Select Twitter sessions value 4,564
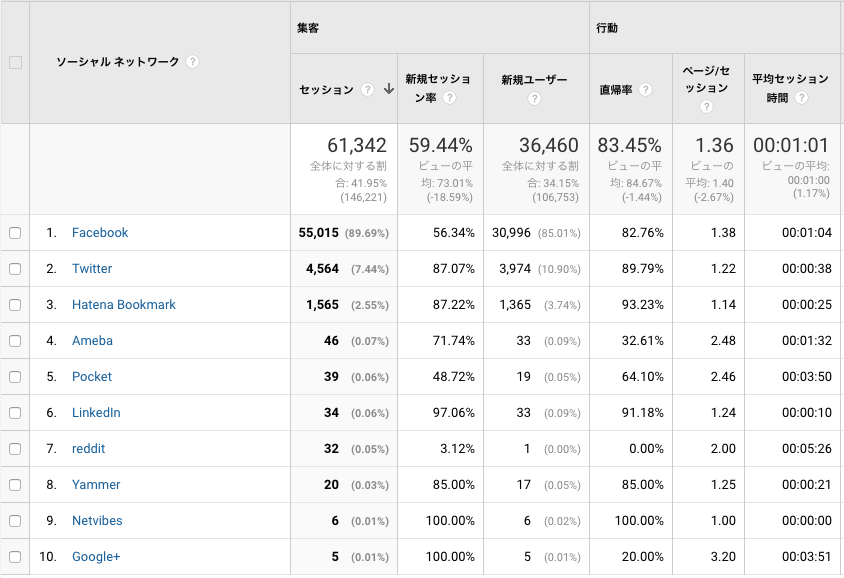This screenshot has width=844, height=578. [322, 269]
